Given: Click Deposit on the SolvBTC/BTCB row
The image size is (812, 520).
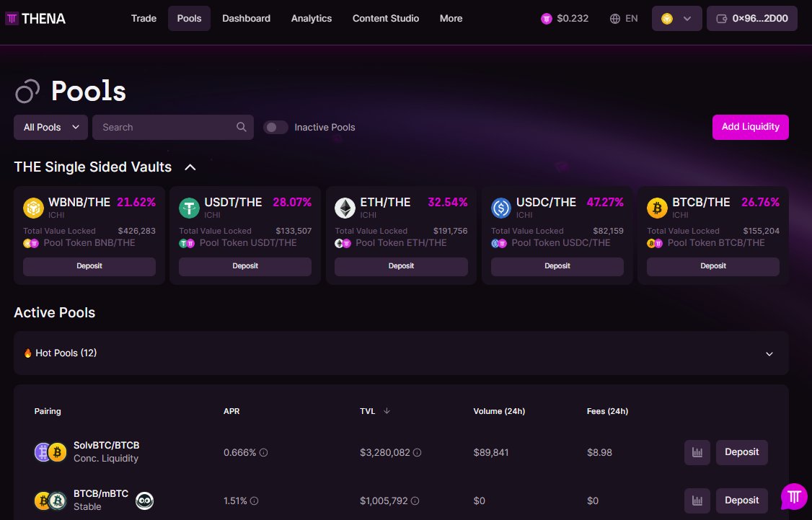Looking at the screenshot, I should pyautogui.click(x=741, y=452).
